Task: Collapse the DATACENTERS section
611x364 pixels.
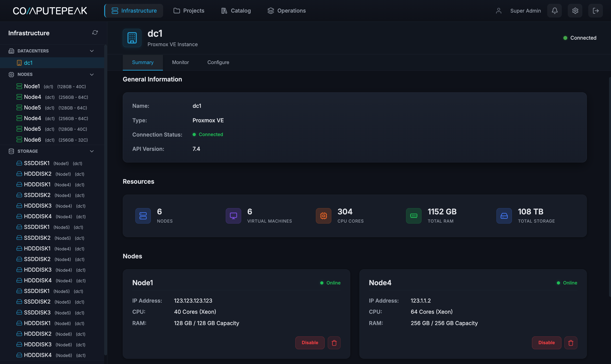Action: click(92, 51)
